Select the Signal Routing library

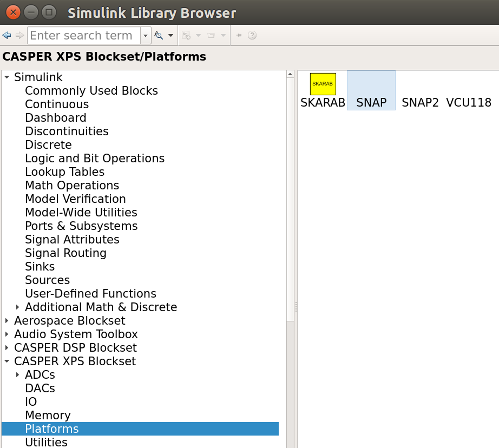[66, 253]
